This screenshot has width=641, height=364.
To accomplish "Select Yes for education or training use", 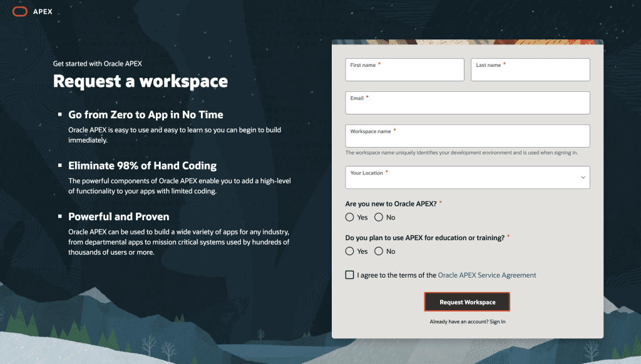I will pyautogui.click(x=349, y=251).
